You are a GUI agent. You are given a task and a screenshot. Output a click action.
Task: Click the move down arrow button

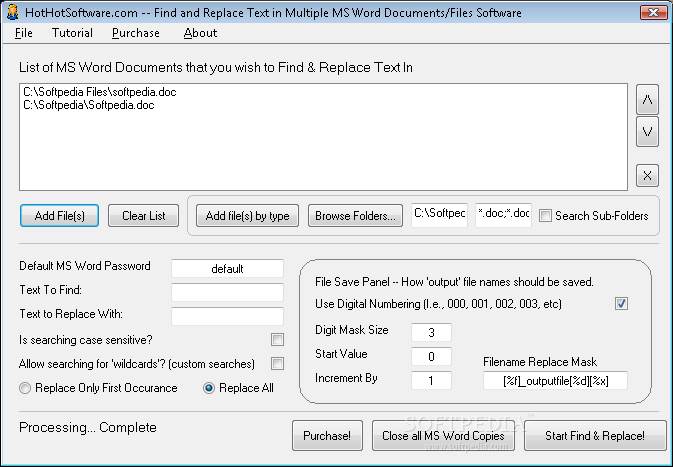[647, 131]
